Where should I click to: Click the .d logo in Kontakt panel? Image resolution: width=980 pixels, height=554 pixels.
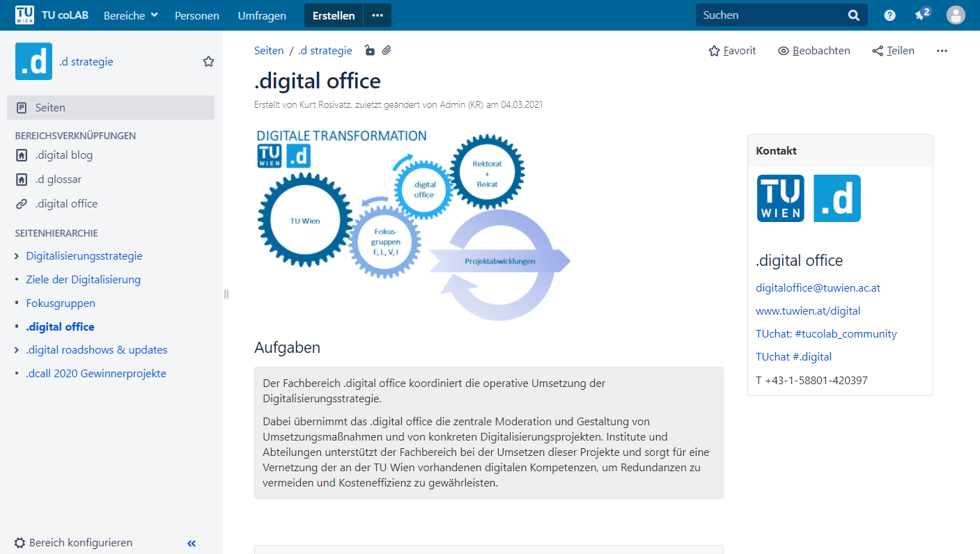click(x=837, y=198)
